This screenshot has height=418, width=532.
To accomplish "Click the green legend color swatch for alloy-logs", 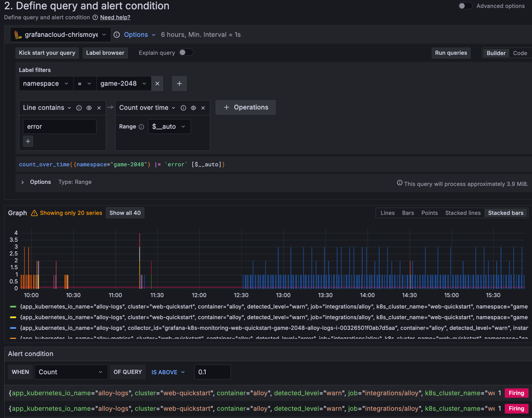I will click(x=13, y=306).
